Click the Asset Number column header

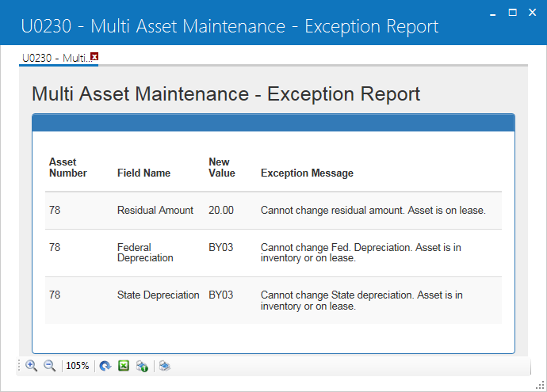pyautogui.click(x=68, y=167)
